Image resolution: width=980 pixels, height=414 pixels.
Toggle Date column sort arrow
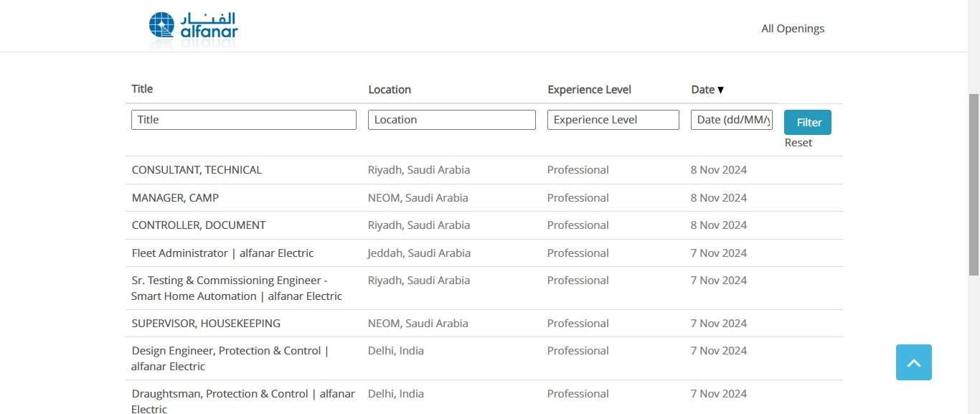[720, 90]
